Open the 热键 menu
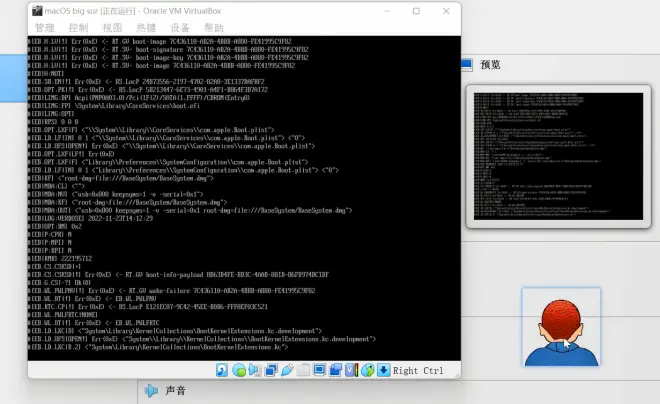 coord(146,28)
